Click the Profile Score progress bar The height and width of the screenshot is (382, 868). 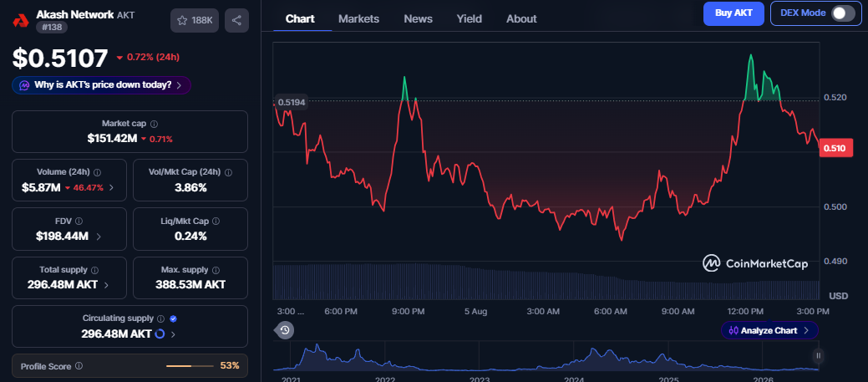(190, 366)
